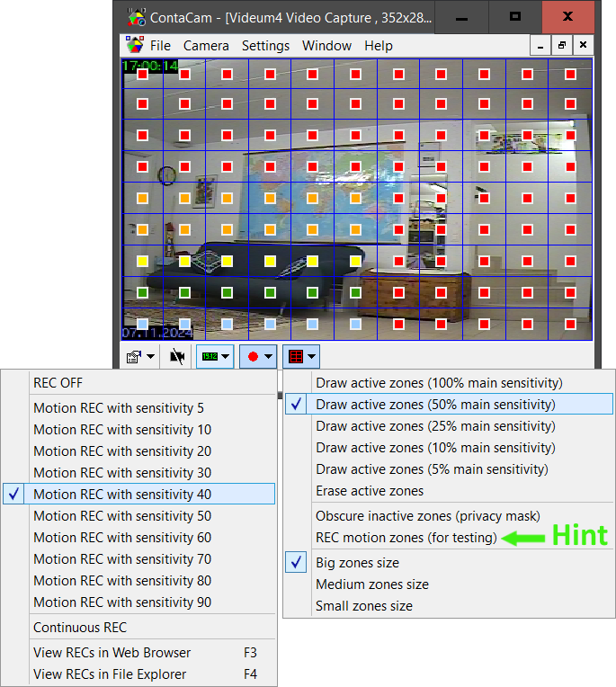Select Motion REC with sensitivity 20
This screenshot has width=616, height=687.
click(138, 451)
